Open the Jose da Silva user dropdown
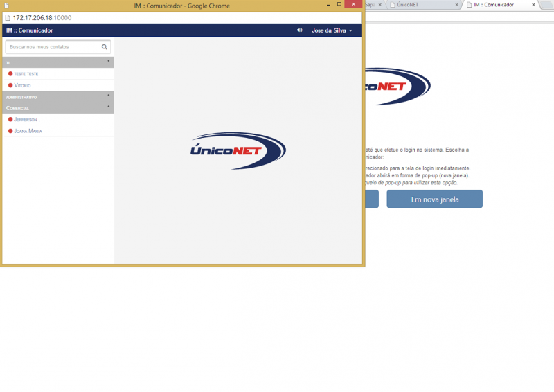 pos(332,30)
